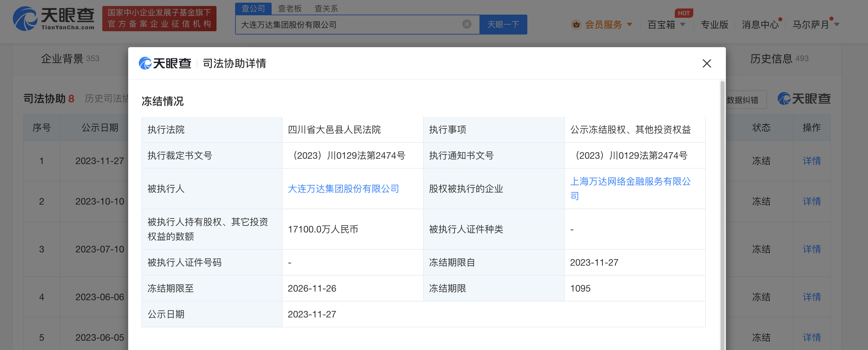Open 详情 for the 2023-06-06 row
Screen dimensions: 868x350
click(812, 297)
